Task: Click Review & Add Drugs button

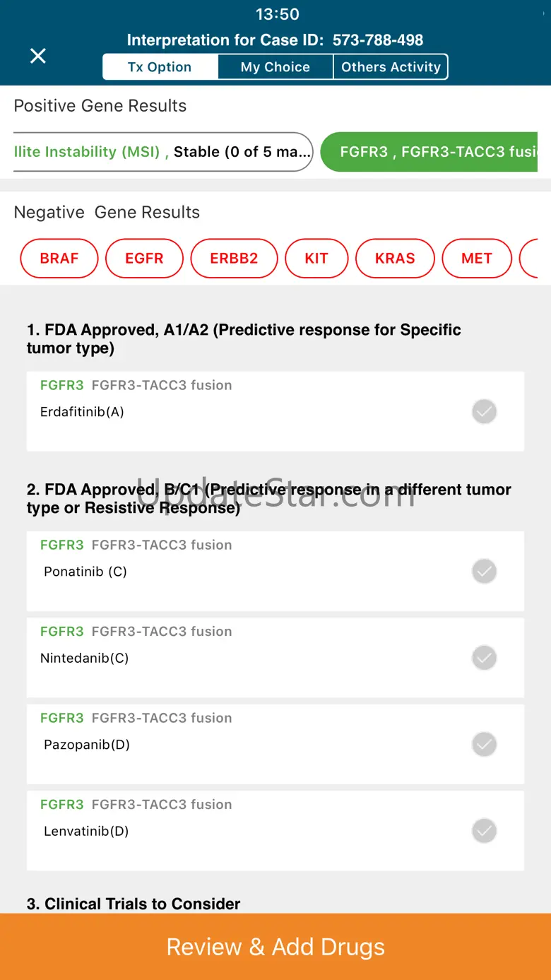Action: point(275,947)
